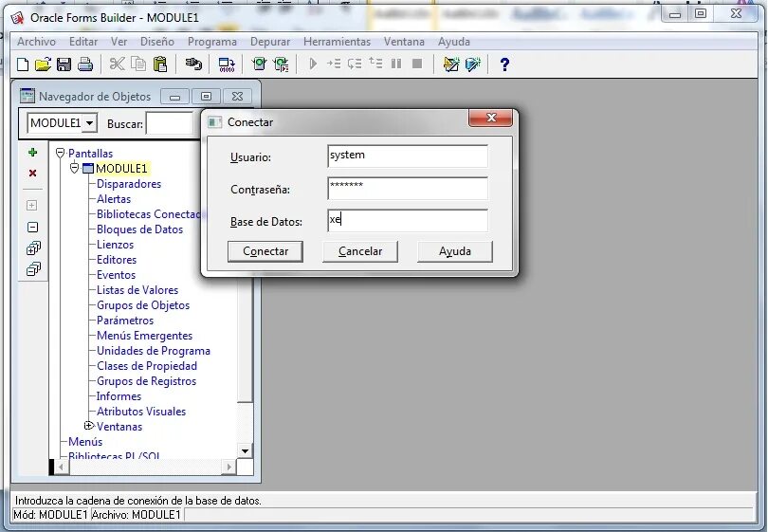Stop execution with stop square icon
Screen dimensions: 768x532
(417, 64)
